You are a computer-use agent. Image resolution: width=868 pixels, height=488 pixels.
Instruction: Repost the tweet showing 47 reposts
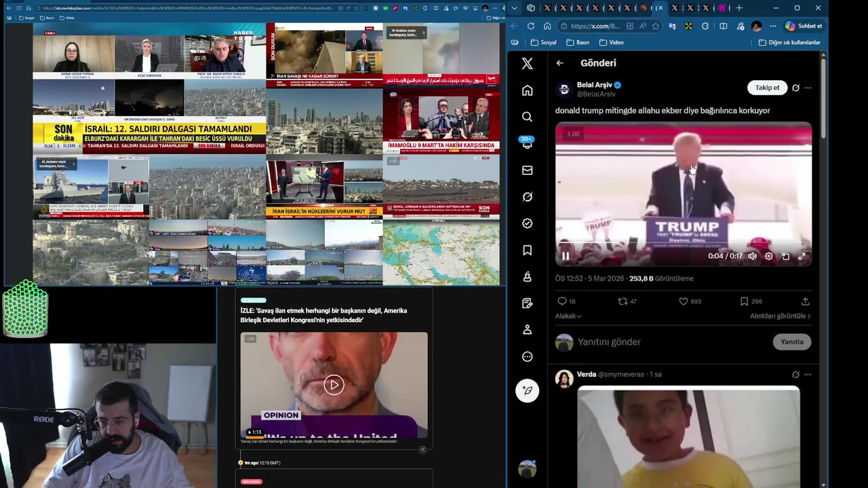pyautogui.click(x=627, y=301)
